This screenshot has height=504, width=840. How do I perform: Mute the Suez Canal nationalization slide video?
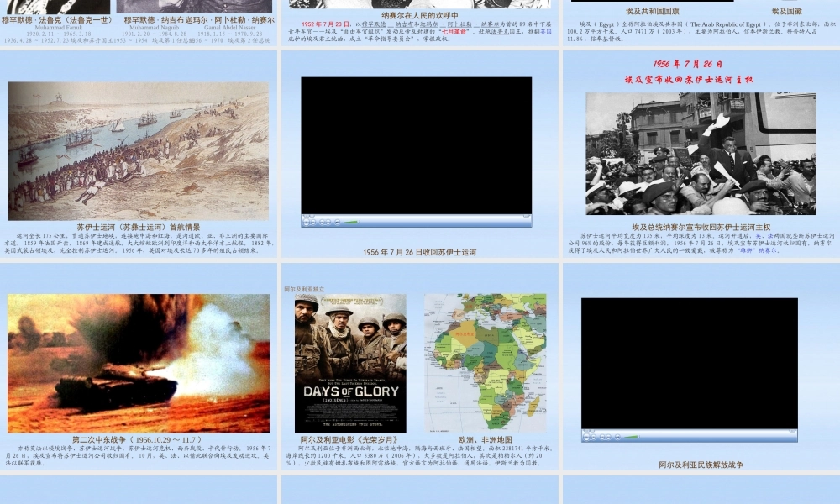point(338,223)
